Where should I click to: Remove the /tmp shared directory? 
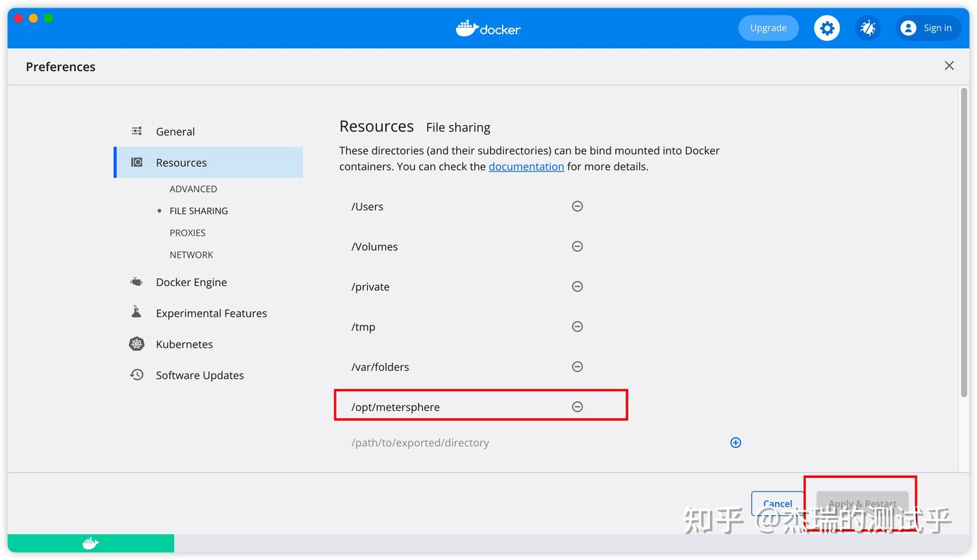point(577,326)
